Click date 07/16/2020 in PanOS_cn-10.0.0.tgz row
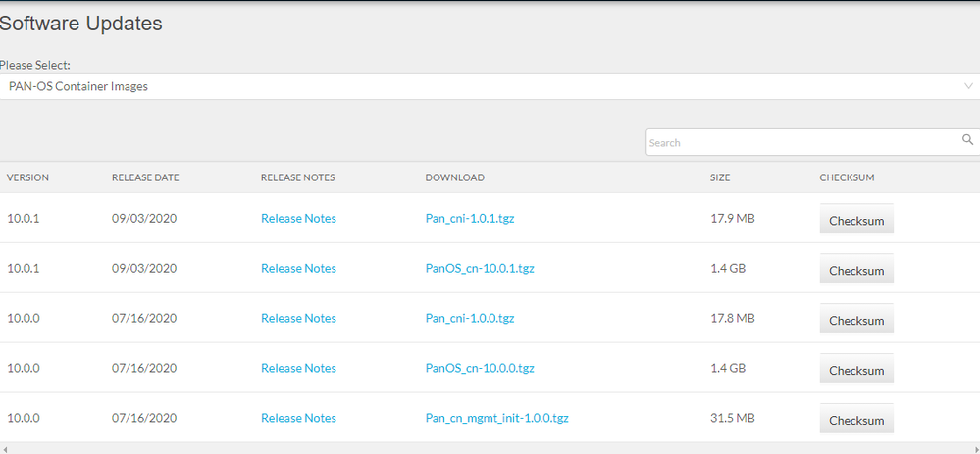The width and height of the screenshot is (980, 454). [144, 368]
